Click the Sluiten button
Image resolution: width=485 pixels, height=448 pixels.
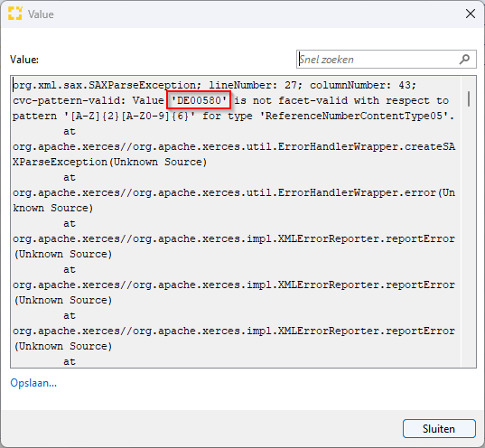point(439,428)
